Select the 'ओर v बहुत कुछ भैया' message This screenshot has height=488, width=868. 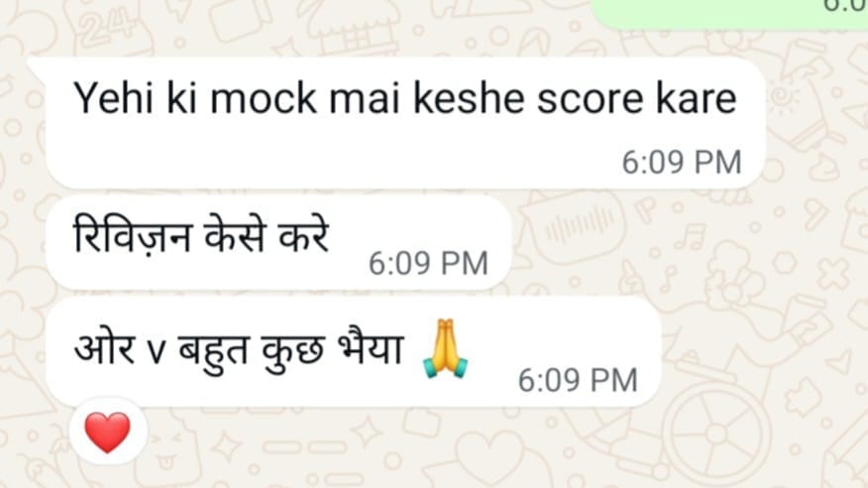pos(354,353)
